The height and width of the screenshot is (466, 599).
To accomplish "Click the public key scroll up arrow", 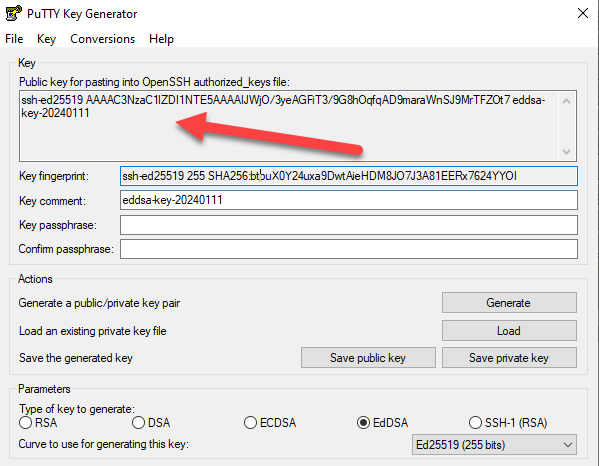I will coord(567,101).
